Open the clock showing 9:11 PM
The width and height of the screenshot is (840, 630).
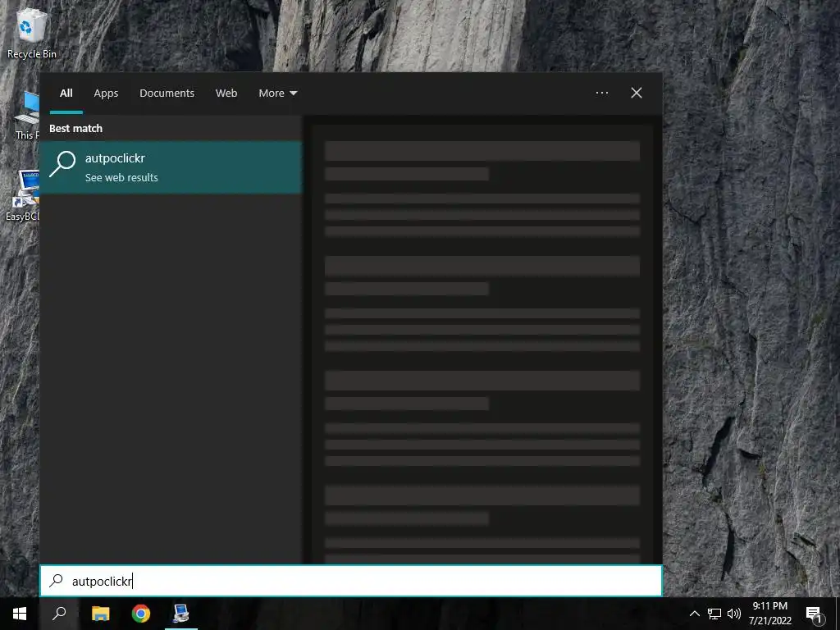[769, 614]
